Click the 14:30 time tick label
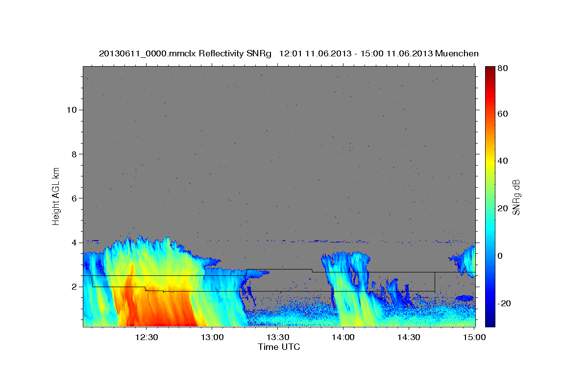The width and height of the screenshot is (588, 392). [409, 338]
